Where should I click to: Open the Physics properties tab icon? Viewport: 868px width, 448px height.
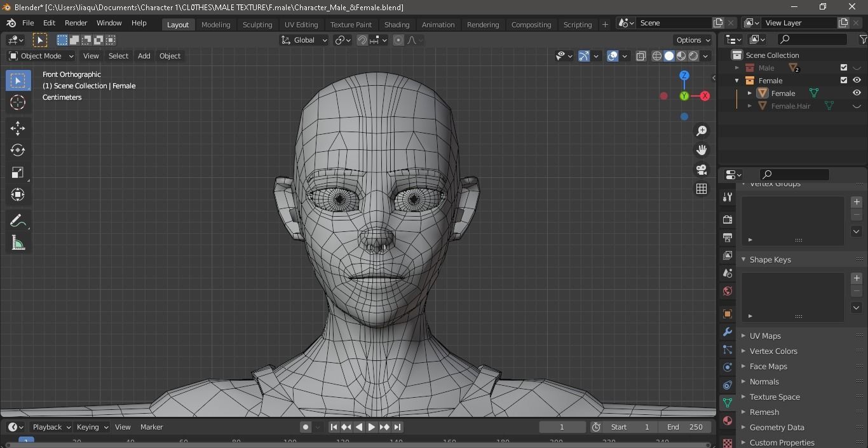click(728, 367)
